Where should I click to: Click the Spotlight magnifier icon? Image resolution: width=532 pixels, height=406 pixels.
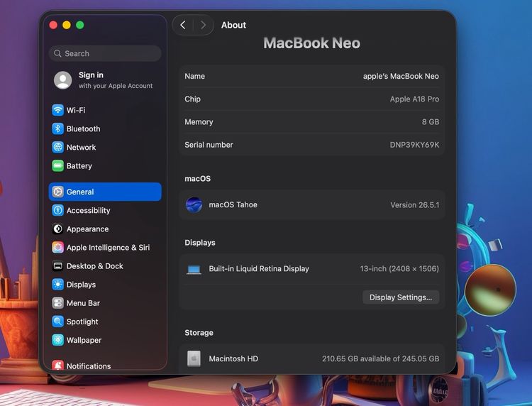[57, 322]
